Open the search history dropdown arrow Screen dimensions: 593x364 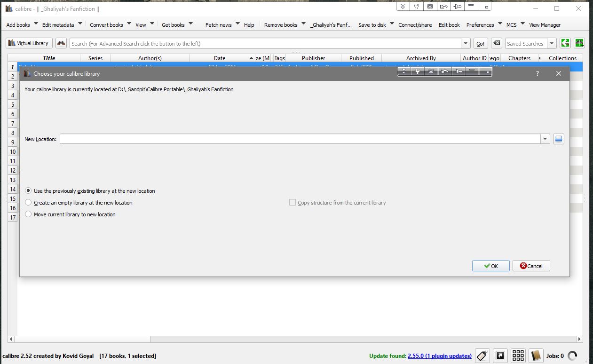(466, 43)
